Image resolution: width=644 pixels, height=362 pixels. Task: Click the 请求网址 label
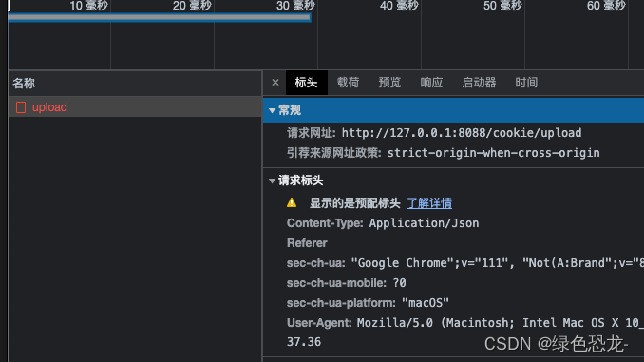(311, 133)
